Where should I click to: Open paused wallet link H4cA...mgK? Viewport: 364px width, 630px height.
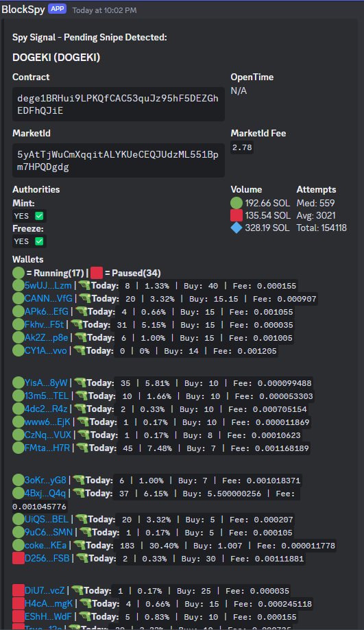click(x=49, y=603)
